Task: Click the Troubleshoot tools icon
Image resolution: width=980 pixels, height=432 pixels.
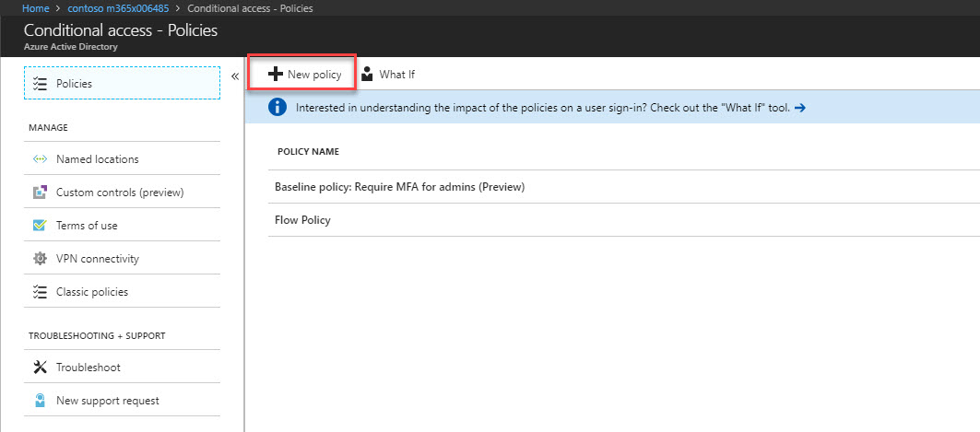Action: pos(40,368)
